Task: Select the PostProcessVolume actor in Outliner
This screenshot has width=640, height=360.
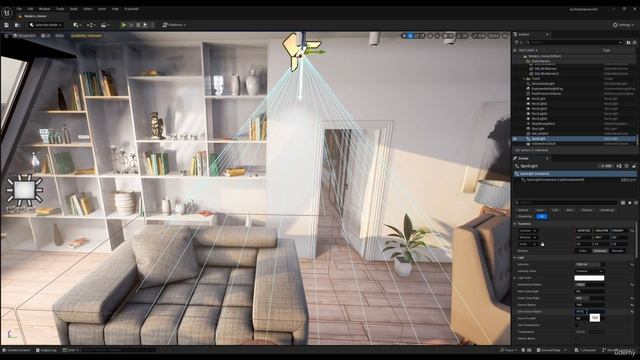Action: [546, 93]
